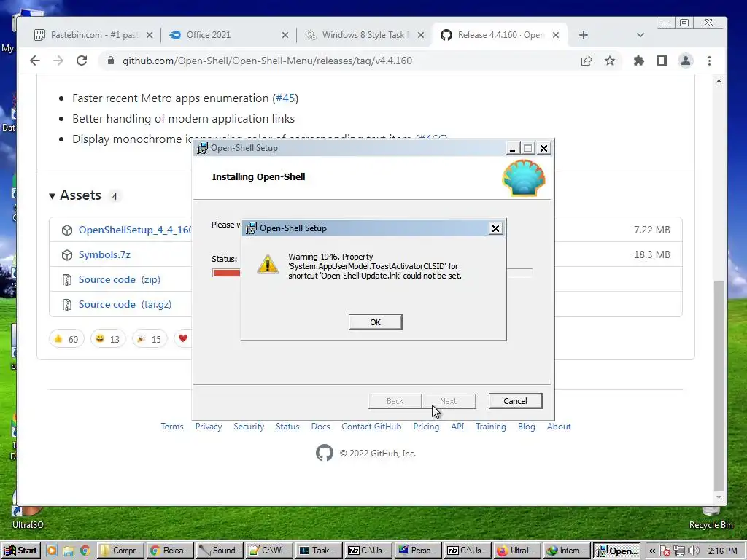Image resolution: width=747 pixels, height=560 pixels.
Task: Open a new Chrome tab
Action: [584, 35]
